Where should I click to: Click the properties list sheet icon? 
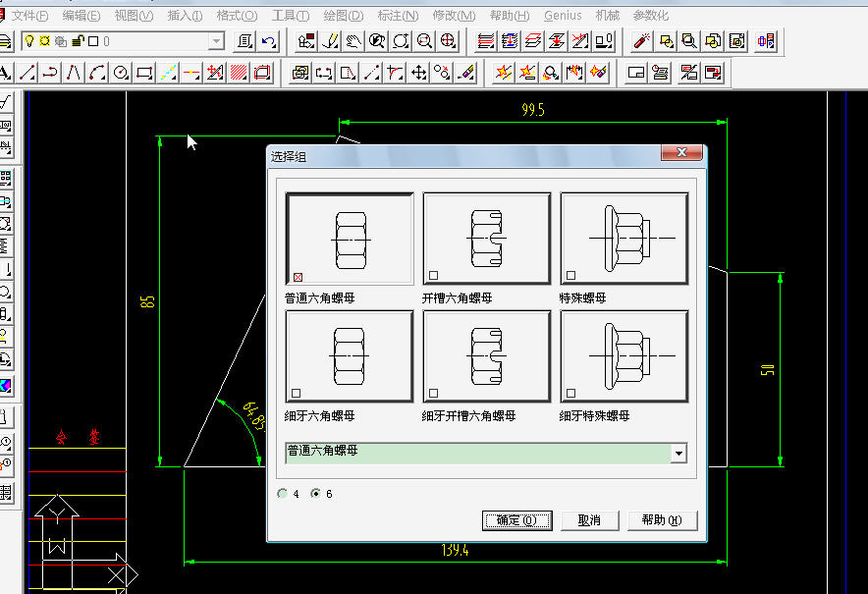point(244,41)
